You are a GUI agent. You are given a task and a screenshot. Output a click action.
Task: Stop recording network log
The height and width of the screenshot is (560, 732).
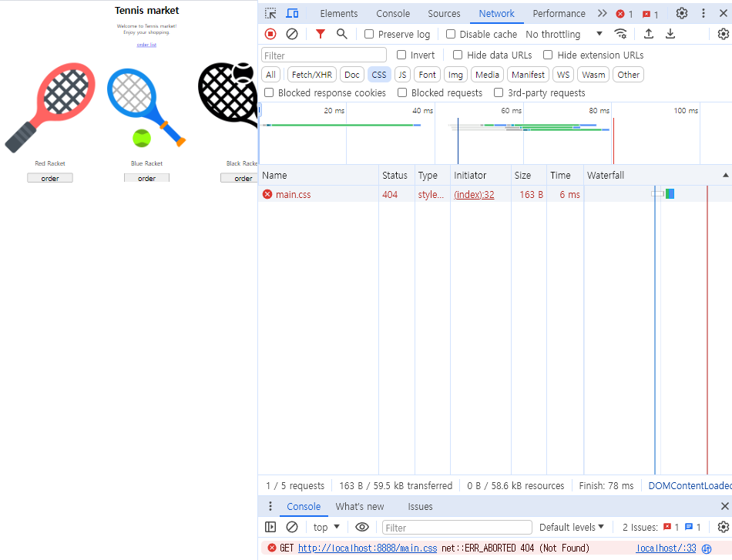(270, 34)
